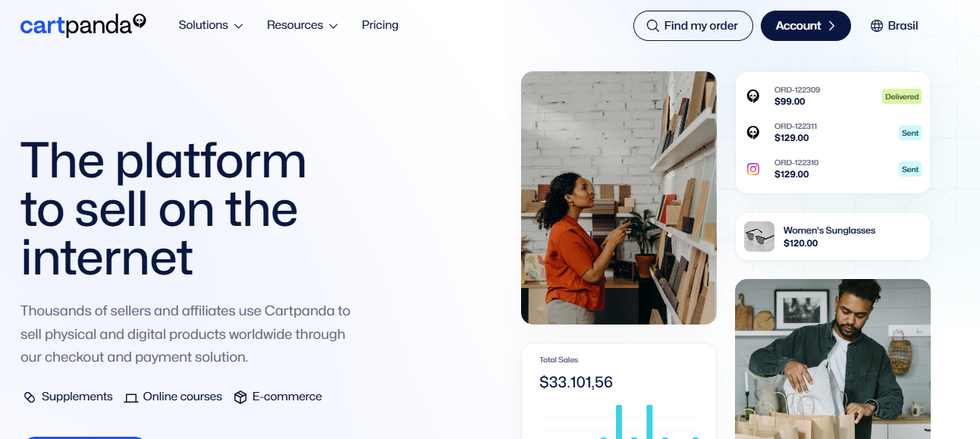Image resolution: width=980 pixels, height=439 pixels.
Task: Click the magnifier icon in Find my order
Action: coord(652,26)
